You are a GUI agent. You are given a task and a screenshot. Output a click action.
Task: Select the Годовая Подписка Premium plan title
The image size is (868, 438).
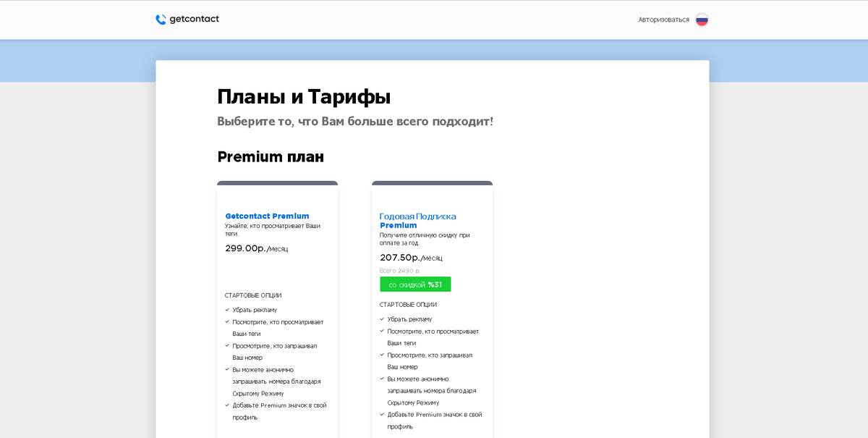tap(418, 221)
